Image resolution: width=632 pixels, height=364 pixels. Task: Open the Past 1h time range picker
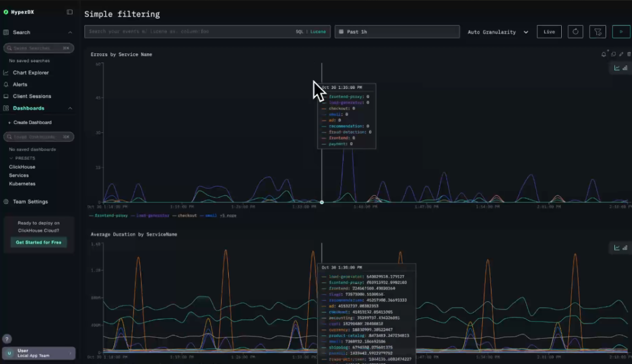point(397,32)
